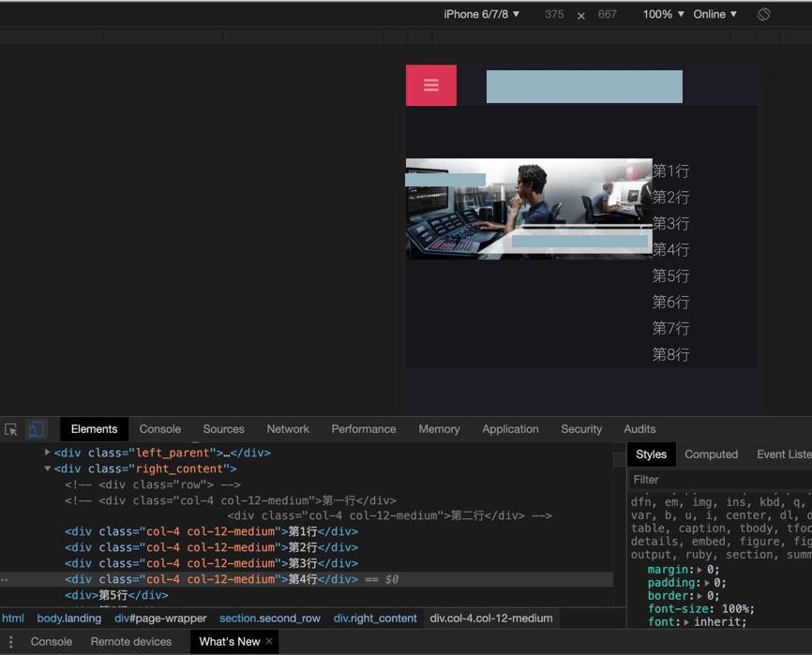Collapse the right_content div node

(48, 469)
